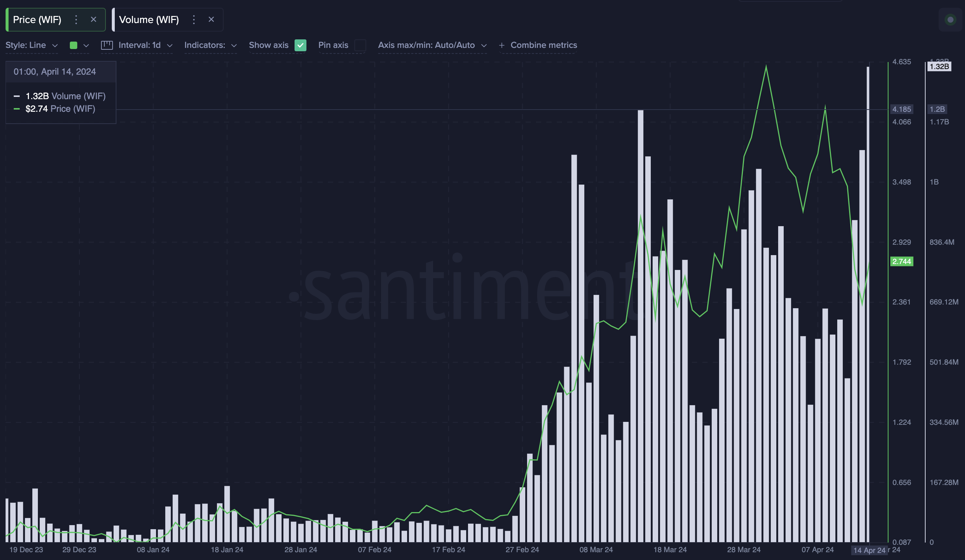Click the Combine metrics button

544,45
